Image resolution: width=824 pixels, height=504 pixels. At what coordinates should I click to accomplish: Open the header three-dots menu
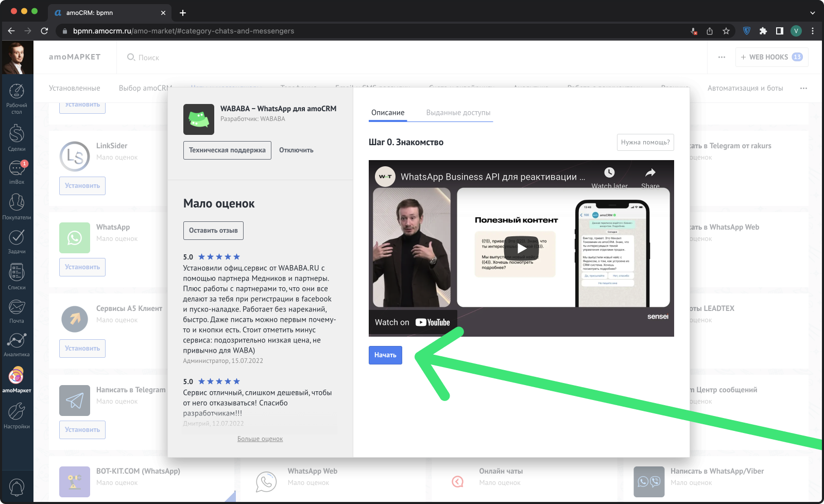click(x=722, y=57)
